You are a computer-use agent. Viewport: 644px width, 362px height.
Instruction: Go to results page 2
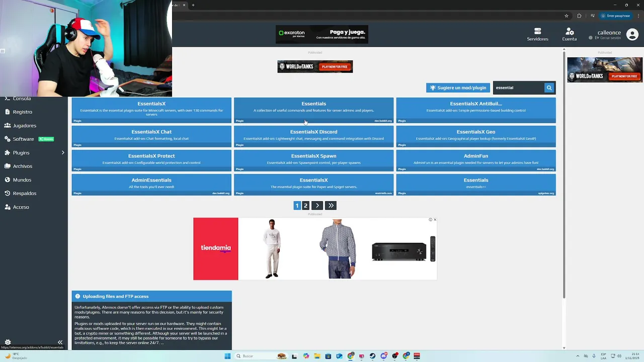point(305,205)
